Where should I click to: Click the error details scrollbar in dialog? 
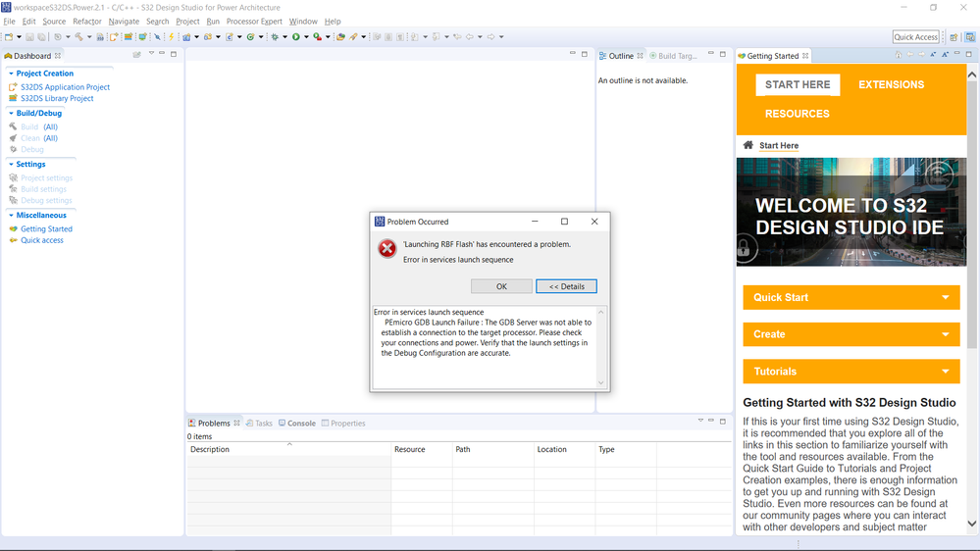600,347
